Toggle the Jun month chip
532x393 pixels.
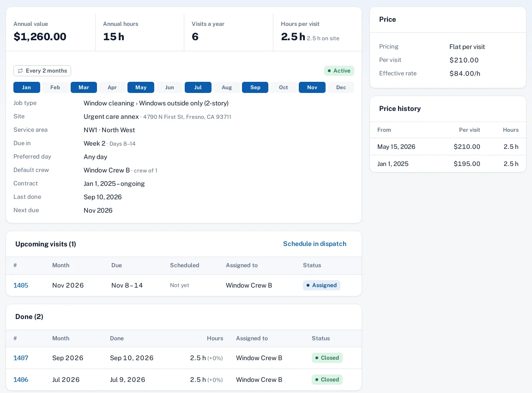click(x=169, y=87)
